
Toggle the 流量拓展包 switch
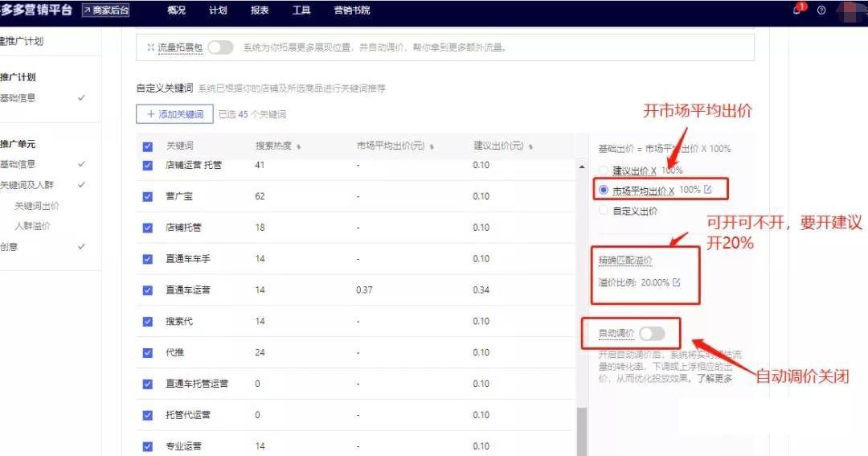pos(220,47)
